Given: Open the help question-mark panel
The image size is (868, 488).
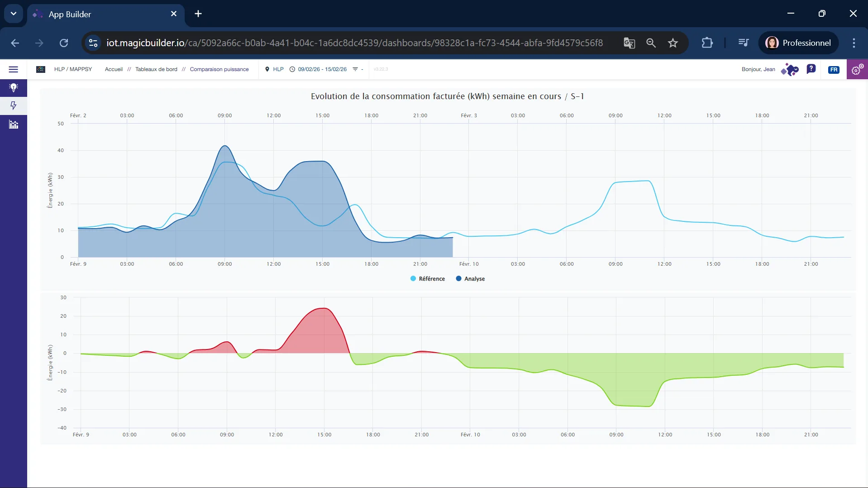Looking at the screenshot, I should [x=811, y=69].
